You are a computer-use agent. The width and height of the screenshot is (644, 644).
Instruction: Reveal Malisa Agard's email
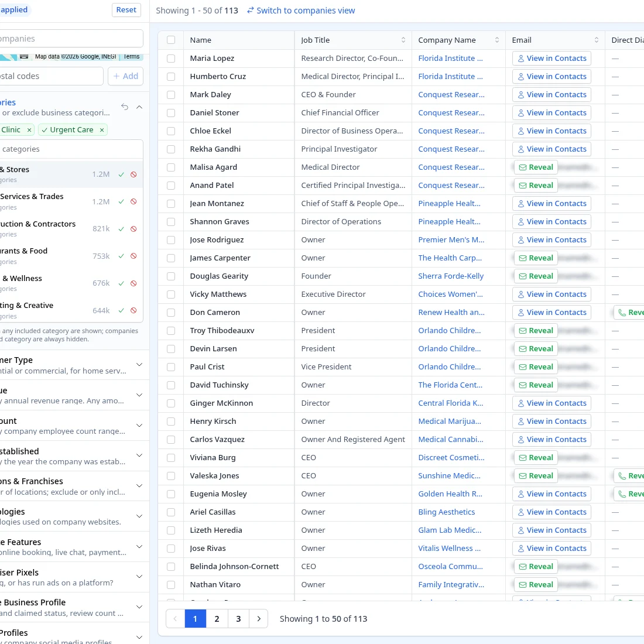536,167
